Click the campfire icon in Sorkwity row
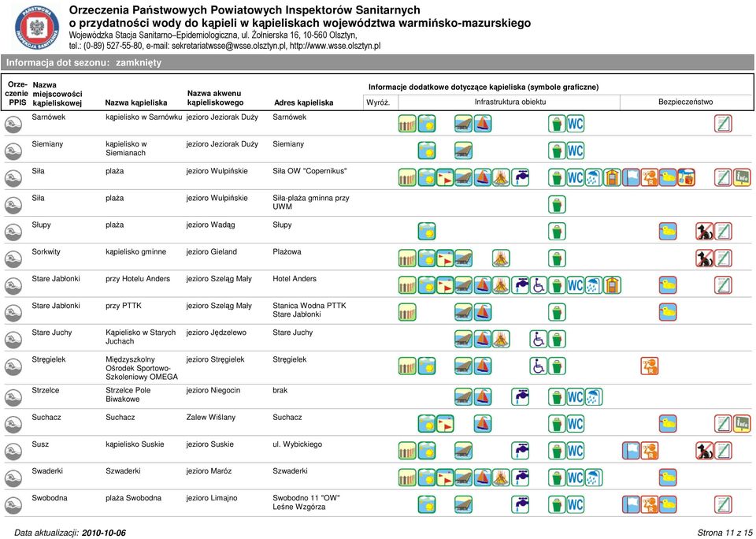This screenshot has height=539, width=756. click(502, 258)
